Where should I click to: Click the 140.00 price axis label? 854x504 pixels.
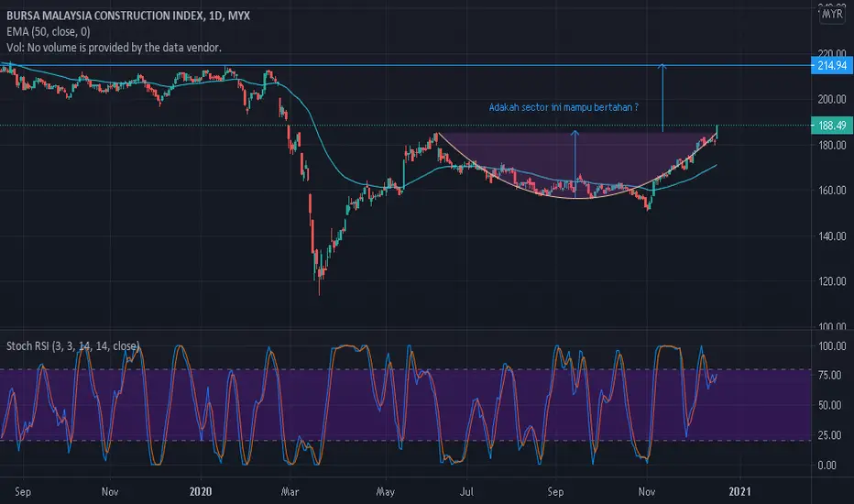click(832, 236)
